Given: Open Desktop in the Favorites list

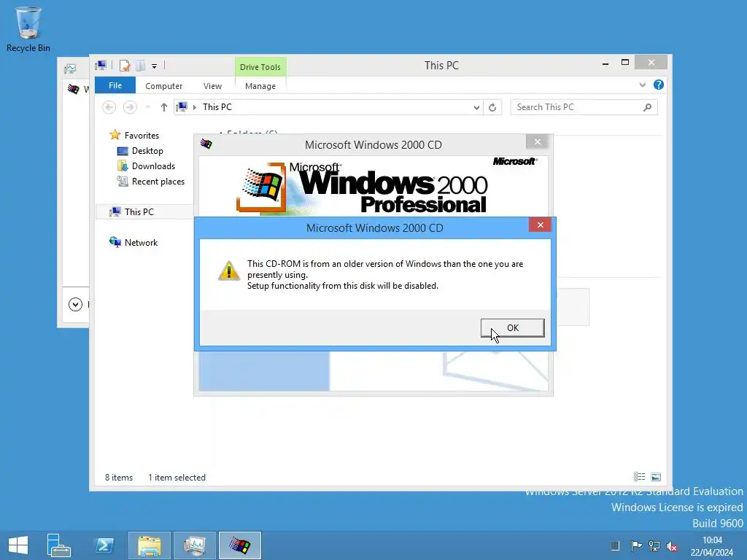Looking at the screenshot, I should coord(147,151).
